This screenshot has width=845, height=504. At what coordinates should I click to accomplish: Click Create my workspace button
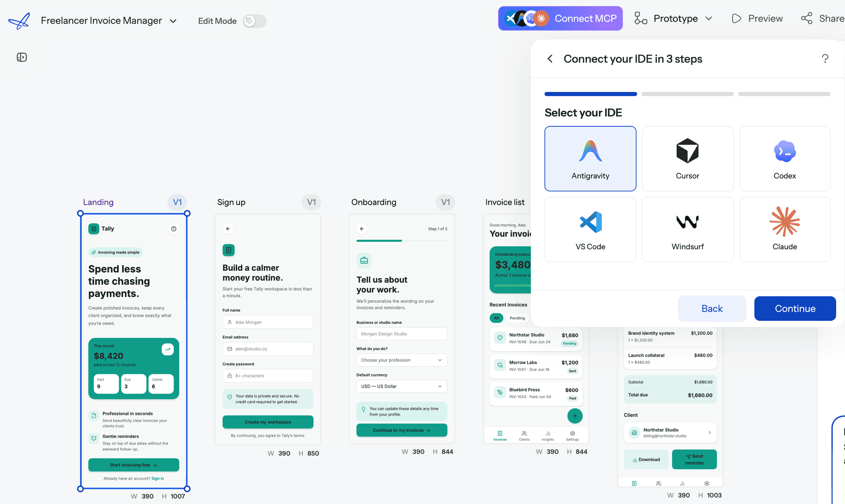pos(268,422)
